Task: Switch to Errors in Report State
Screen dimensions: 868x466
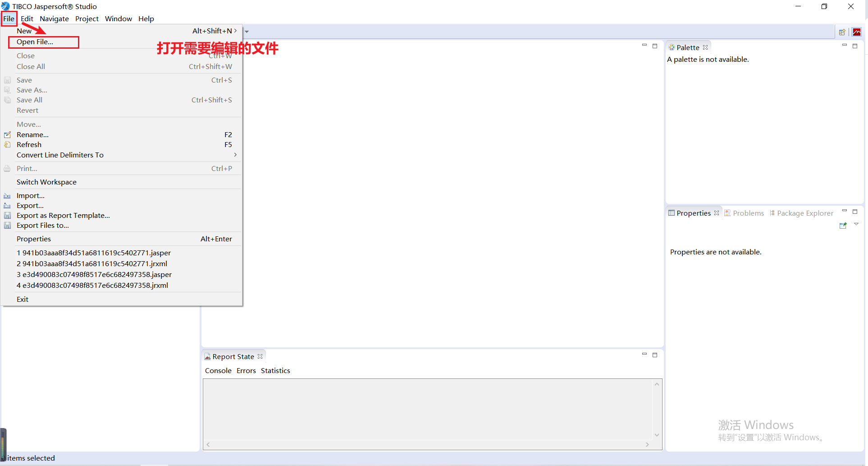Action: (246, 370)
